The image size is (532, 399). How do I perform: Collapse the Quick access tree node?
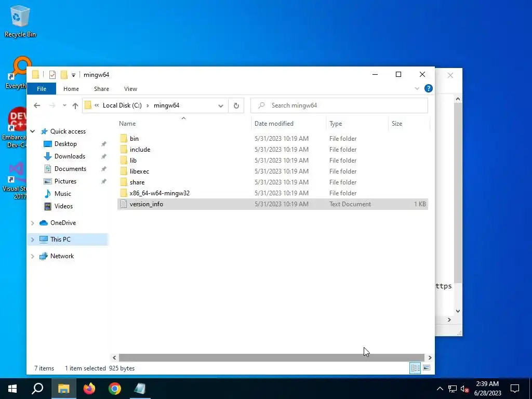[33, 131]
